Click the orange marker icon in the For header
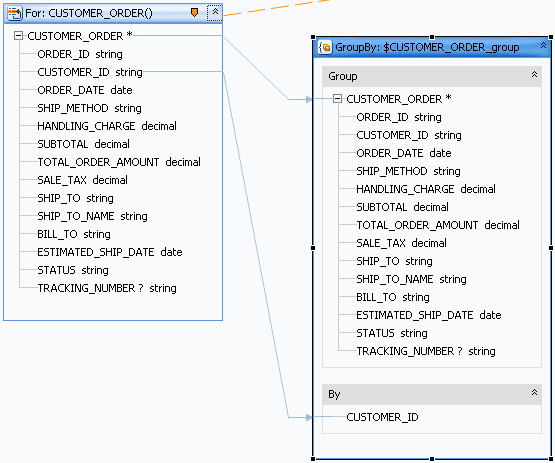Image resolution: width=555 pixels, height=463 pixels. point(194,13)
